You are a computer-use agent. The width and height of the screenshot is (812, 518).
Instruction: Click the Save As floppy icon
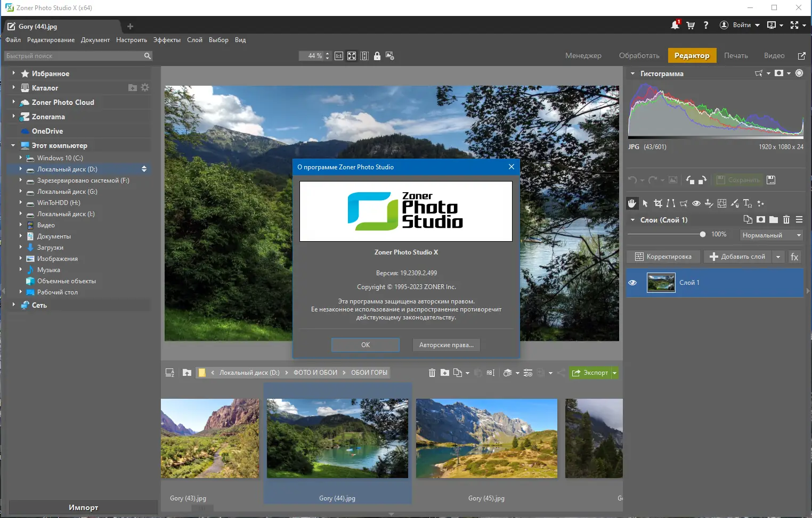(x=771, y=180)
